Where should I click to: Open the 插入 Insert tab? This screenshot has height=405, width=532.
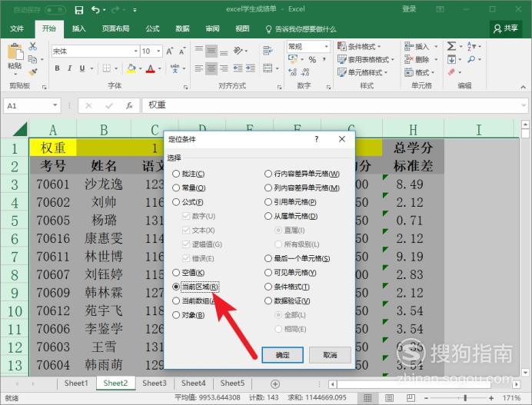(x=78, y=28)
